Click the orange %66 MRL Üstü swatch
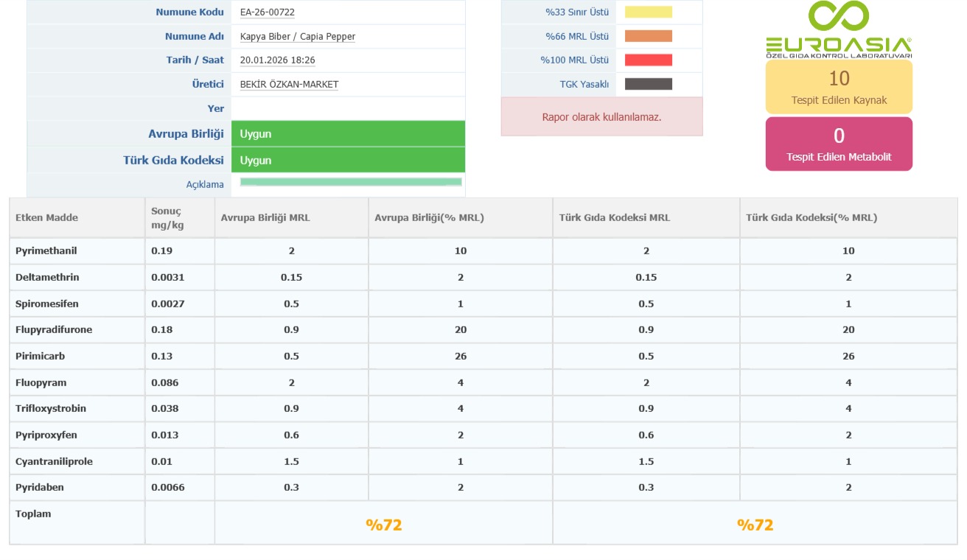 [x=648, y=36]
